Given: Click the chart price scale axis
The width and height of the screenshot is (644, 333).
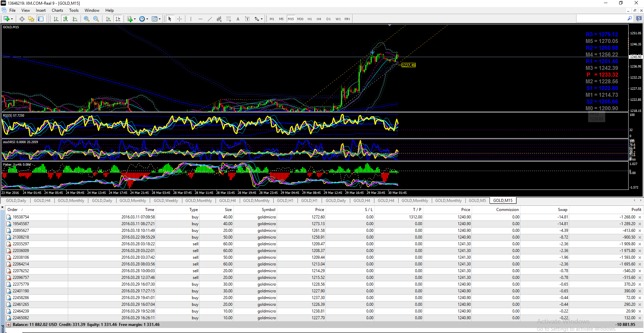Looking at the screenshot, I should click(x=636, y=67).
